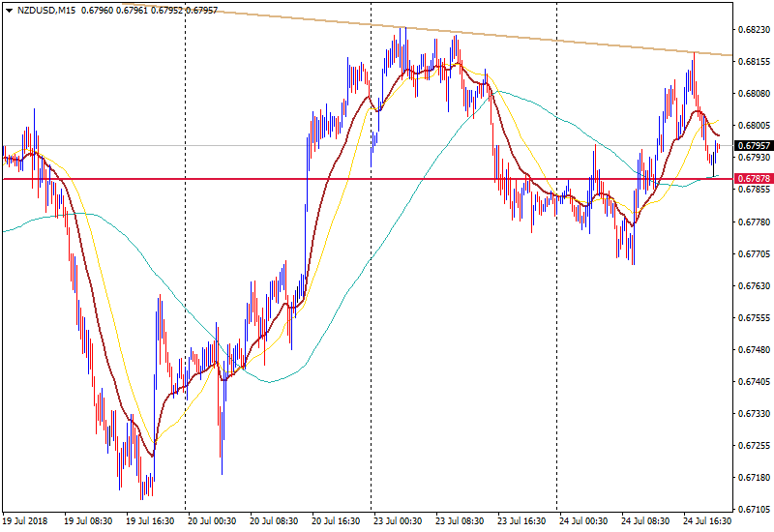The width and height of the screenshot is (774, 532).
Task: Click time axis label 23 Jul 00:30
Action: coord(398,521)
